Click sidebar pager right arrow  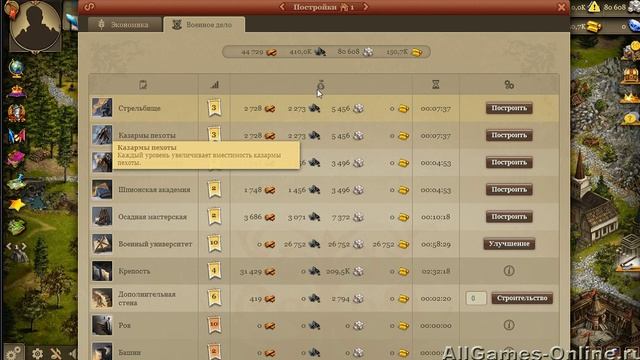(24, 246)
